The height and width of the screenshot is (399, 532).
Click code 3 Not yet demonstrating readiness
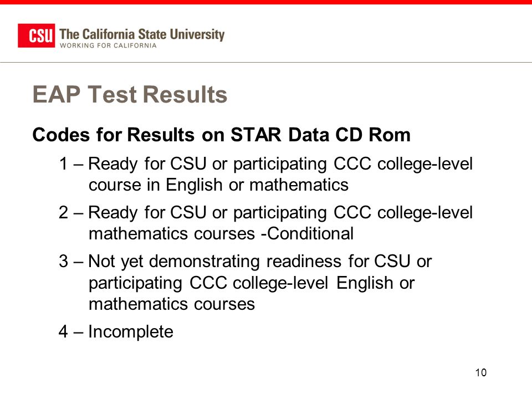click(x=245, y=262)
